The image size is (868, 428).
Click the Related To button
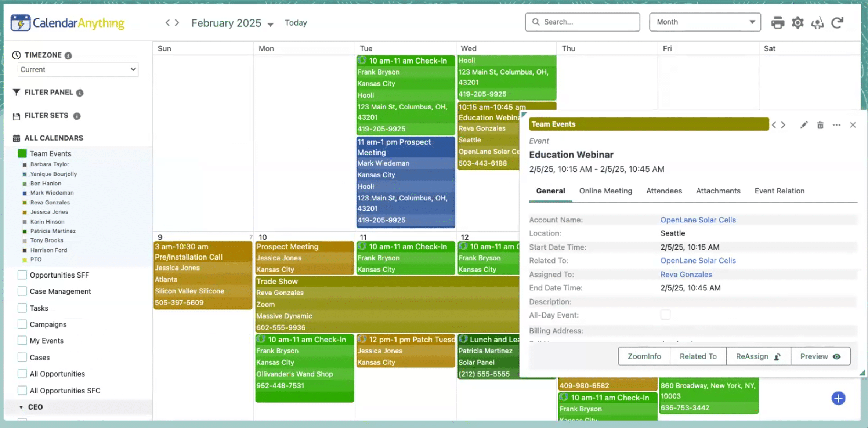(698, 356)
